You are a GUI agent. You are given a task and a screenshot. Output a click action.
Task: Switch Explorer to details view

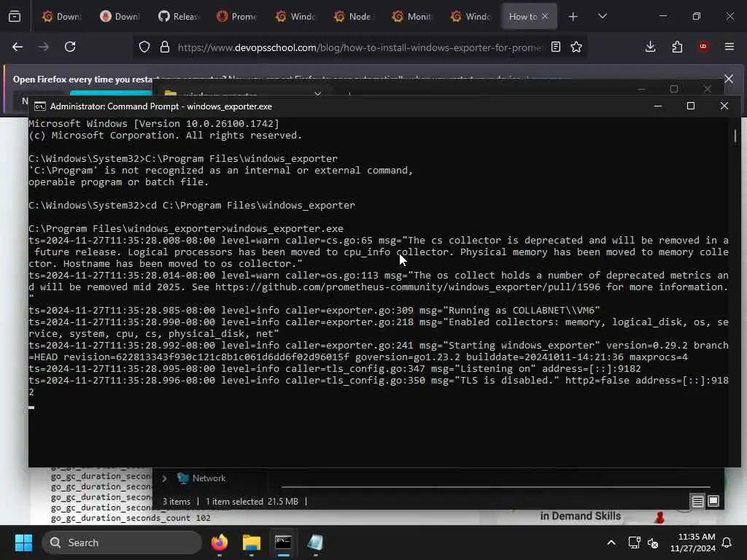[697, 501]
